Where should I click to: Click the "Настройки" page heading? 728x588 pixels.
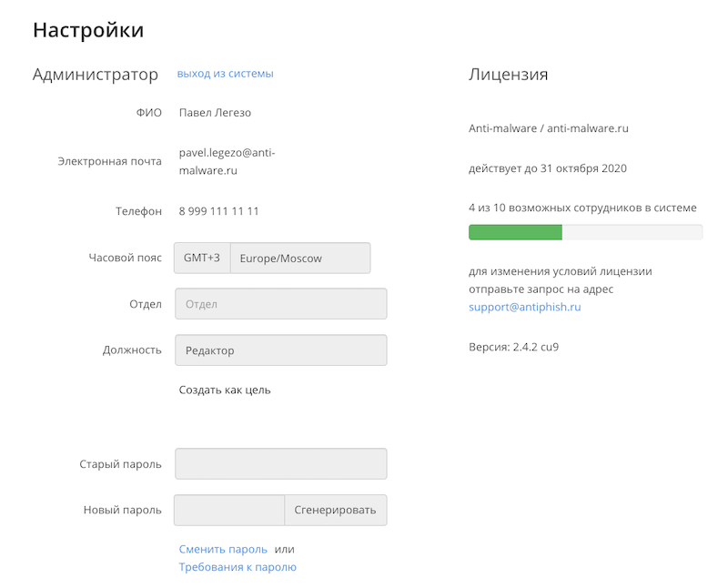pyautogui.click(x=88, y=29)
